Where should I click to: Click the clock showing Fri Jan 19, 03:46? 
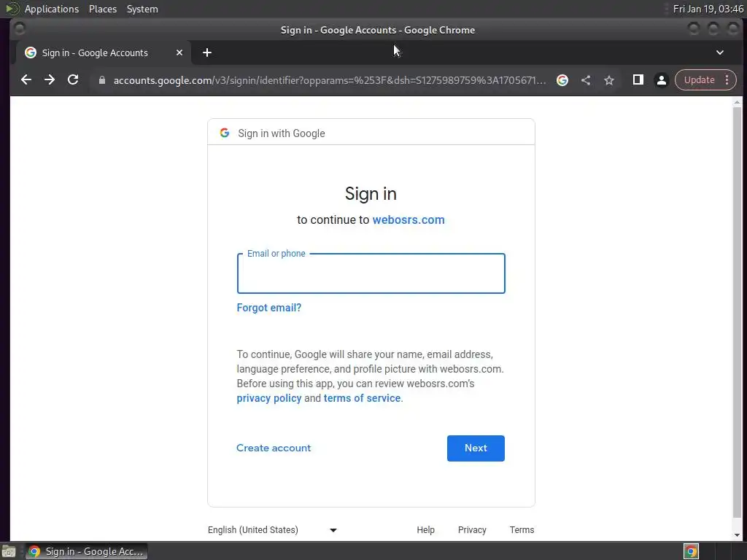pos(708,9)
